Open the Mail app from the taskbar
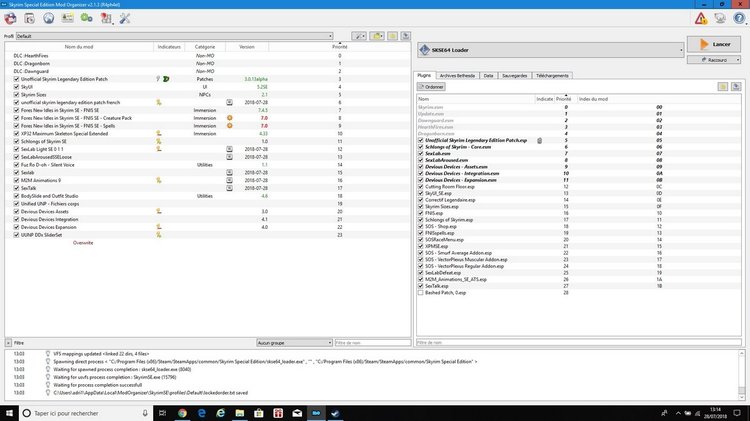 click(297, 413)
